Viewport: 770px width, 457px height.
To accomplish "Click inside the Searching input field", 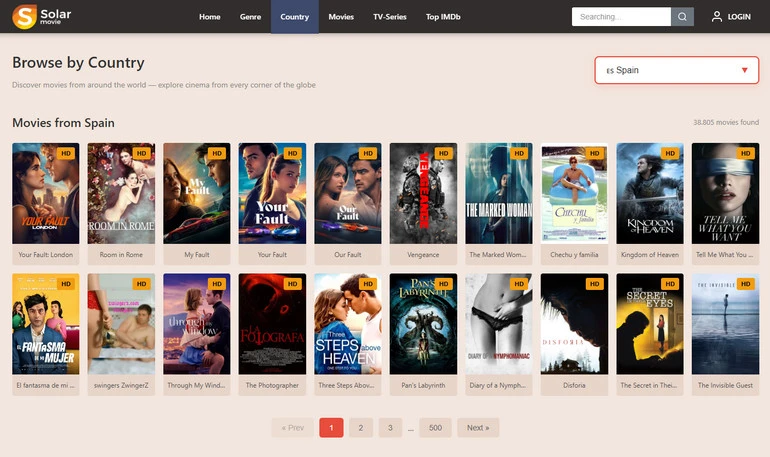I will pos(621,17).
